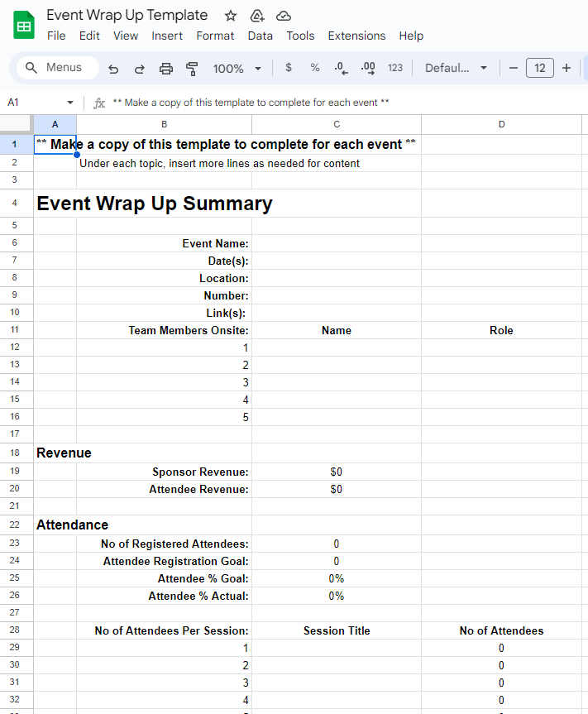Select row 18 header
The height and width of the screenshot is (714, 588).
(15, 453)
